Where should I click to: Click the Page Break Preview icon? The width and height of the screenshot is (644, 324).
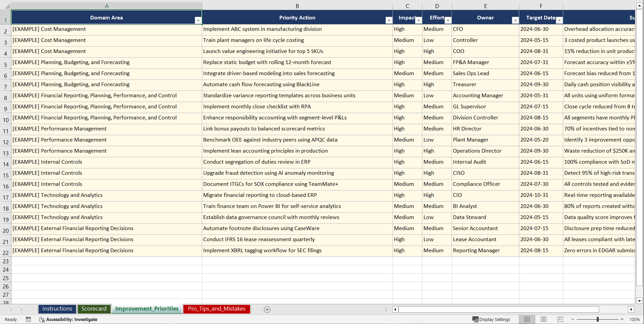click(560, 319)
